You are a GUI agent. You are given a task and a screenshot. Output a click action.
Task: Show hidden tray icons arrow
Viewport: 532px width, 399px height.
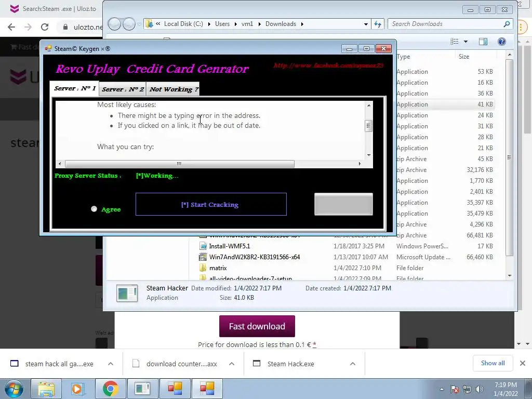pyautogui.click(x=442, y=389)
